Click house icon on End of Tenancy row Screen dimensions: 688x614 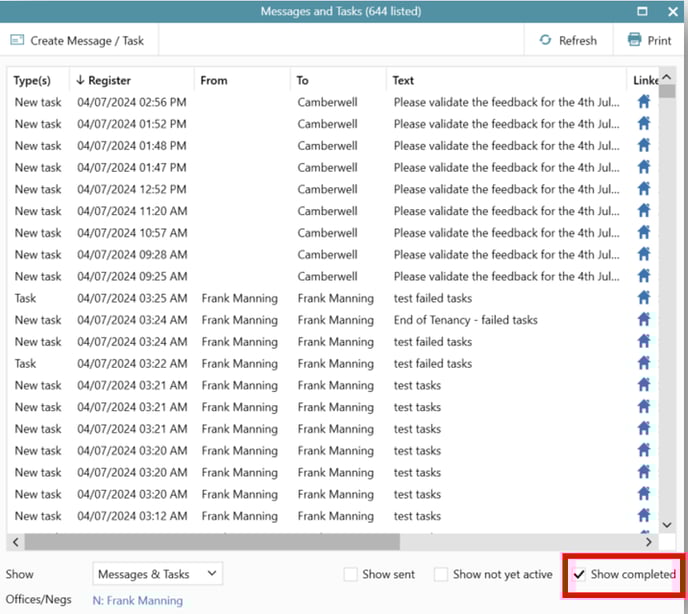pos(644,320)
